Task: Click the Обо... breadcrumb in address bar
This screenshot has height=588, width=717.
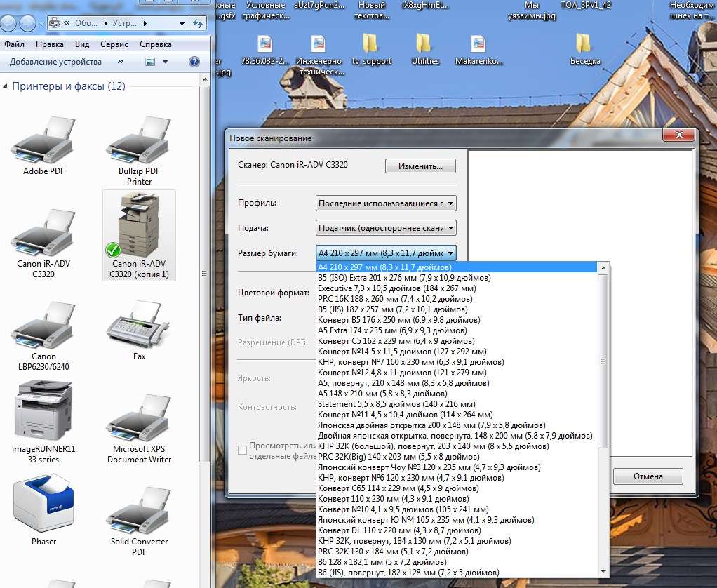Action: pos(86,23)
